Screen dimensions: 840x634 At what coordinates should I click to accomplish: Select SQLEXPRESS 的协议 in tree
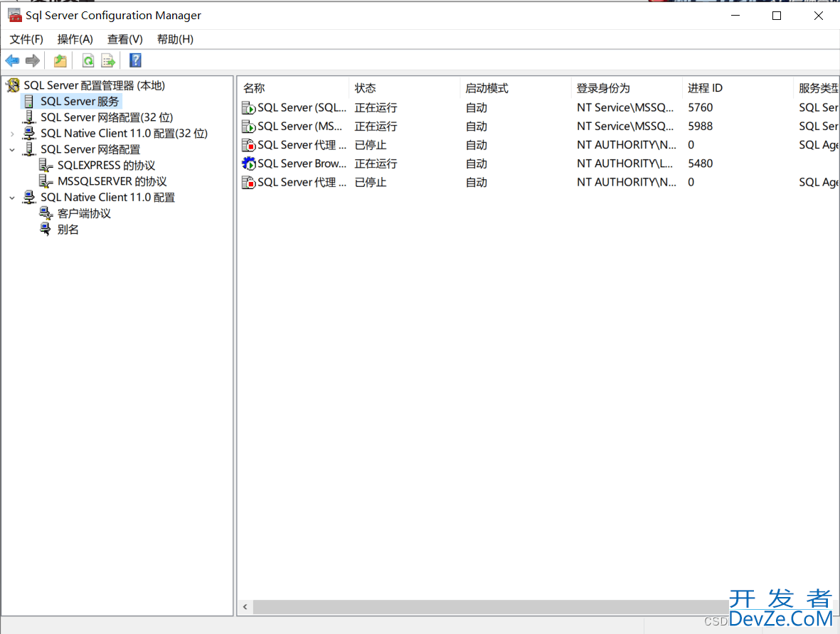coord(106,166)
